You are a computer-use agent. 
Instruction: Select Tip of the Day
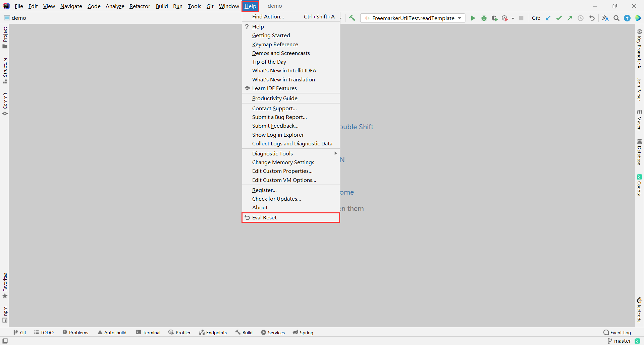coord(291,62)
